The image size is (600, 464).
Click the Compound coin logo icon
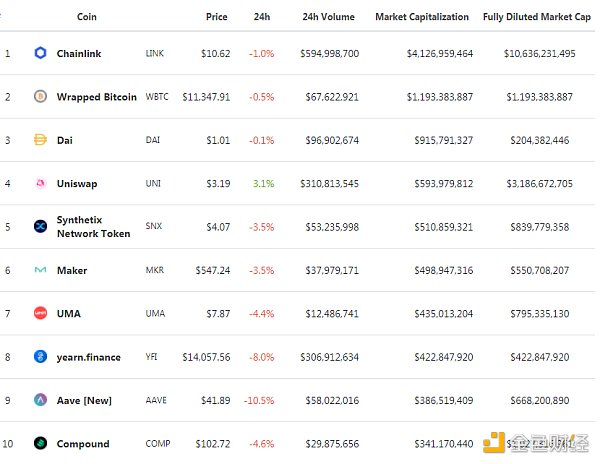40,444
